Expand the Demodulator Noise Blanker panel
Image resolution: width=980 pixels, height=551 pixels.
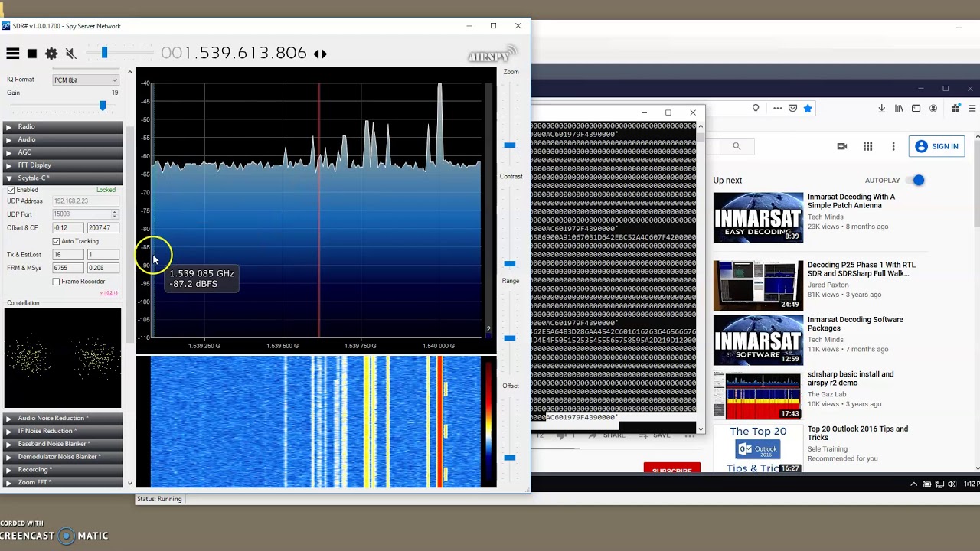coord(63,457)
